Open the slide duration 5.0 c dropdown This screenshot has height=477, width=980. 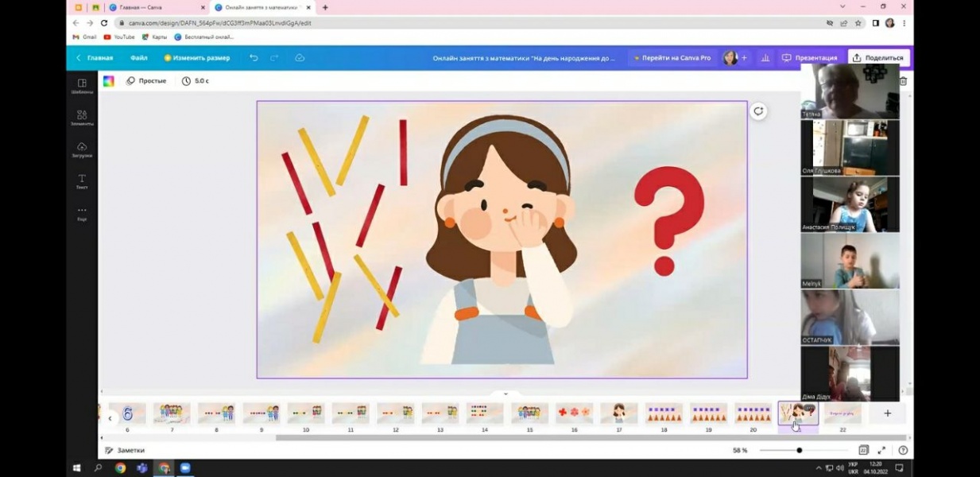click(x=196, y=81)
